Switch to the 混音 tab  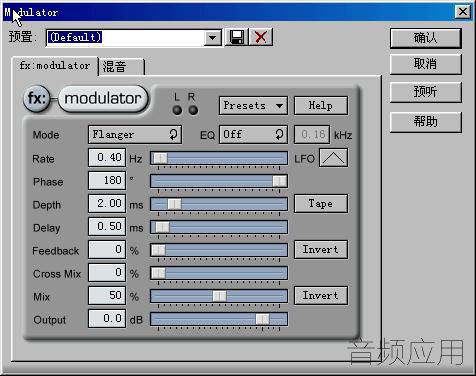tap(121, 67)
